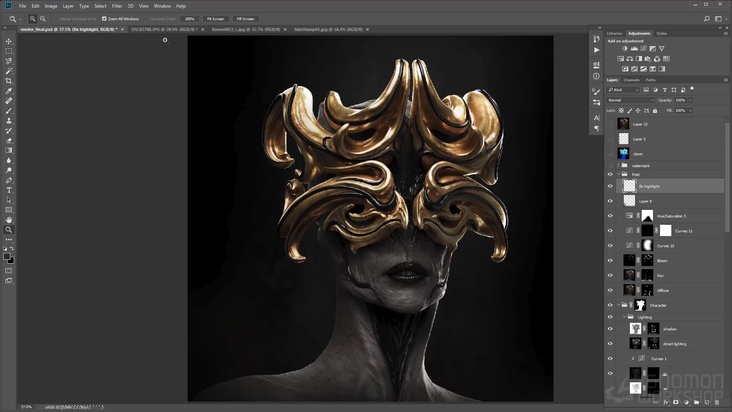Open the blend mode Normal dropdown
Viewport: 732px width, 412px height.
click(x=631, y=100)
